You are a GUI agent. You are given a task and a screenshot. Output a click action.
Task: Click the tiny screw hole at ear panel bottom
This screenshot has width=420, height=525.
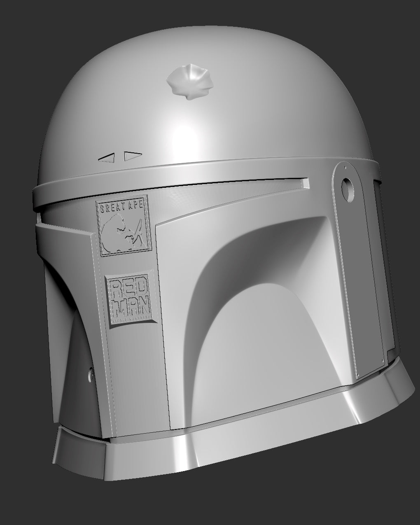click(358, 375)
